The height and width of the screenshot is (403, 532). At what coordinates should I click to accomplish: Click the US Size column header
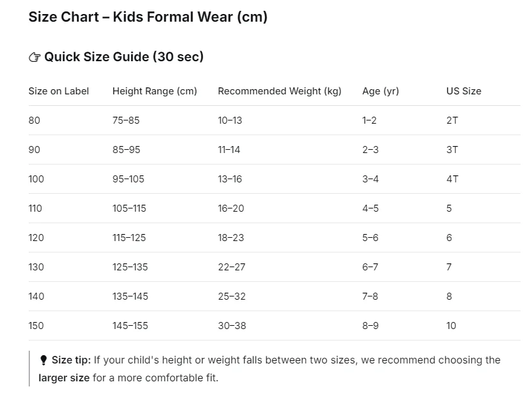[x=464, y=91]
